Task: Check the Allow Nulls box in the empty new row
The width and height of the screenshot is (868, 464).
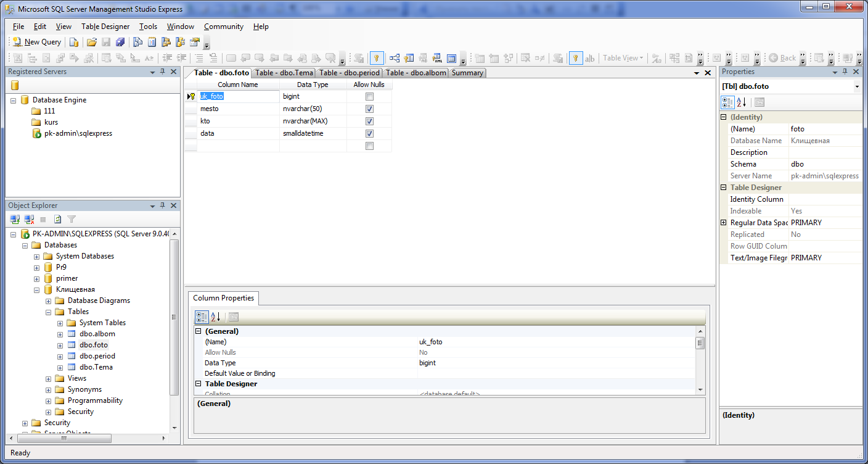Action: pyautogui.click(x=369, y=146)
